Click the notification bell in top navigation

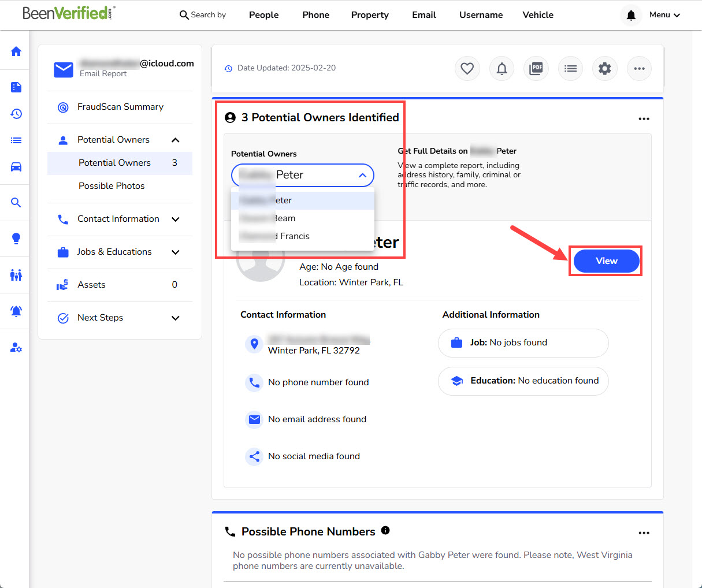[x=631, y=15]
